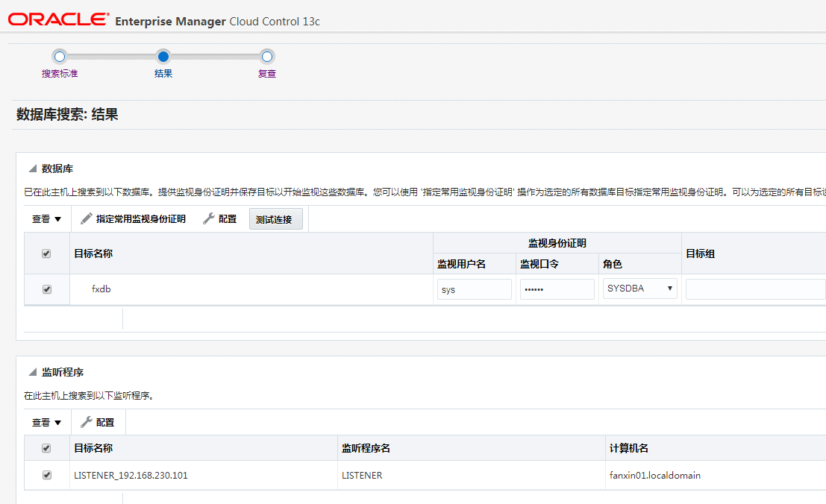826x504 pixels.
Task: Click the 监视用户名 field containing sys
Action: pyautogui.click(x=474, y=288)
